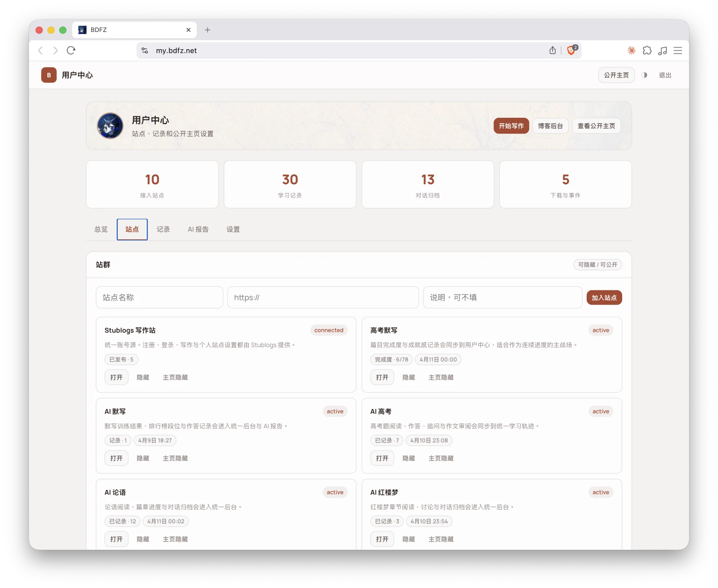Hide the Stublogs 写作站 site using 隐藏
The height and width of the screenshot is (588, 718).
[143, 377]
